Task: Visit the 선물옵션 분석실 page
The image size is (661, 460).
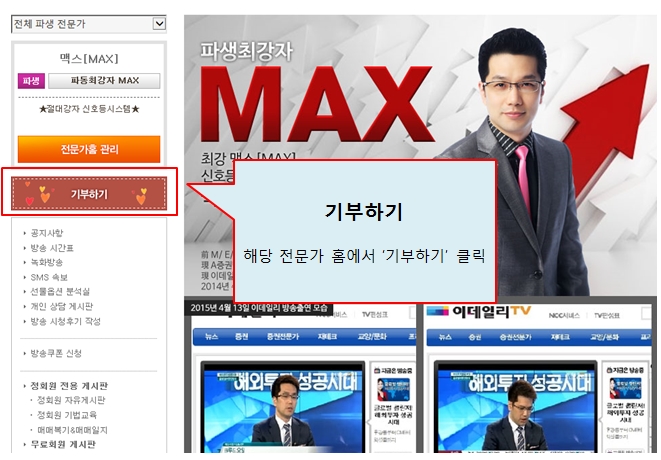Action: tap(60, 291)
